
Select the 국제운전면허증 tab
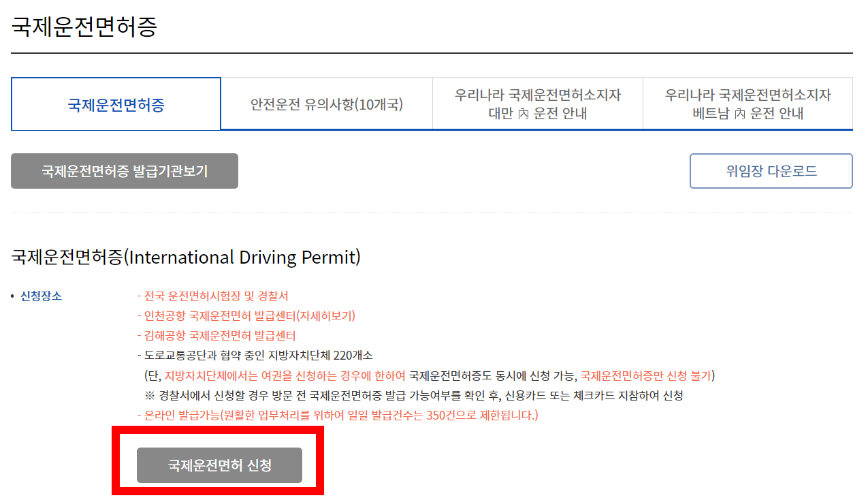click(116, 104)
